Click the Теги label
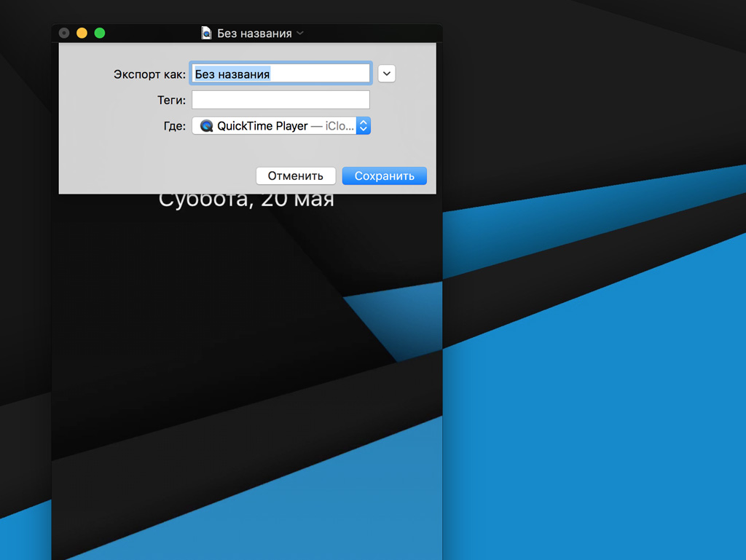 [x=171, y=100]
